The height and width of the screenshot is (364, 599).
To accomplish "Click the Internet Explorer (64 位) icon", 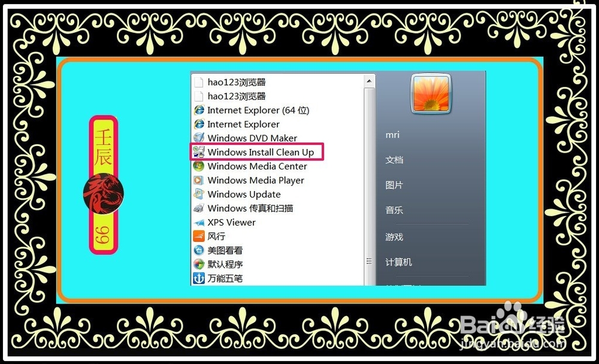I will point(199,110).
